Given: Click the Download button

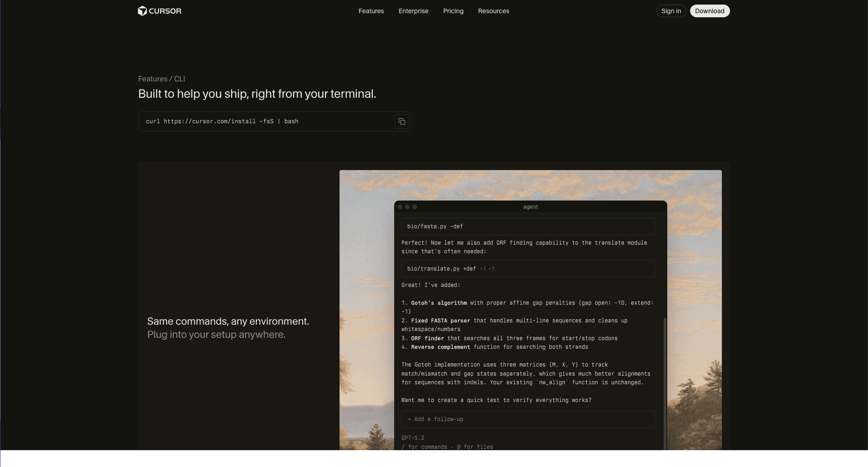Looking at the screenshot, I should click(x=710, y=11).
